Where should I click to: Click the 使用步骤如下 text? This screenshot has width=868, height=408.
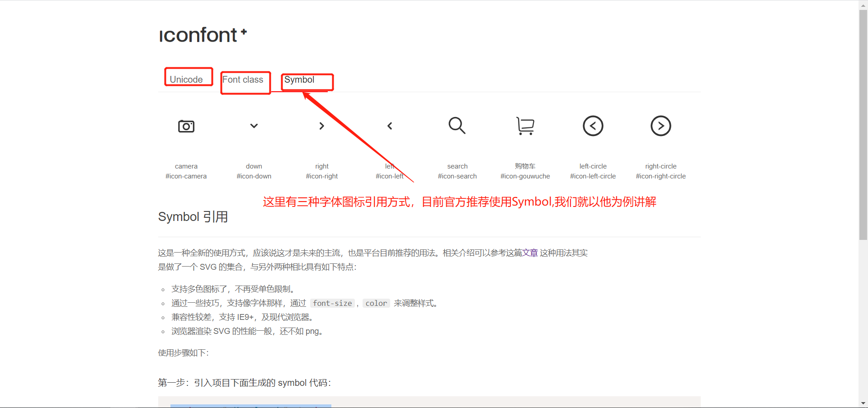pos(184,353)
